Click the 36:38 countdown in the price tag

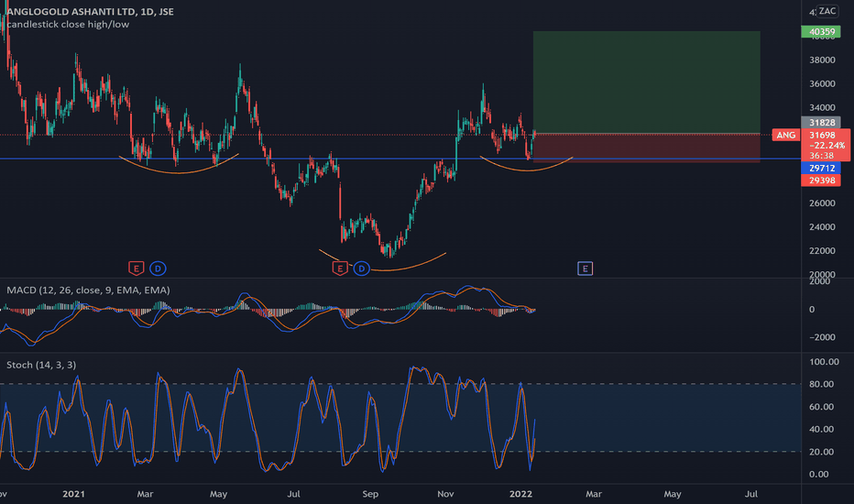pyautogui.click(x=821, y=156)
